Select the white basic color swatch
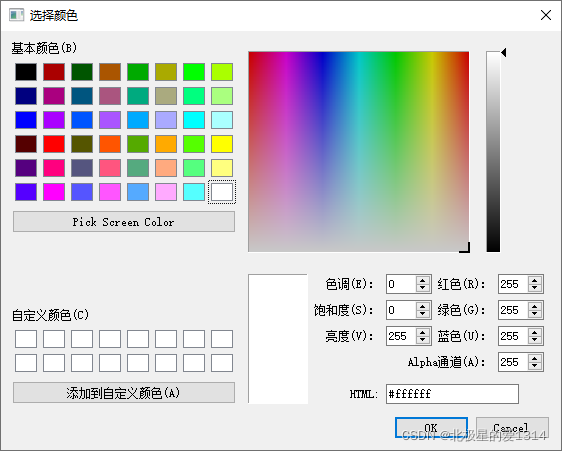Image resolution: width=562 pixels, height=451 pixels. point(222,192)
